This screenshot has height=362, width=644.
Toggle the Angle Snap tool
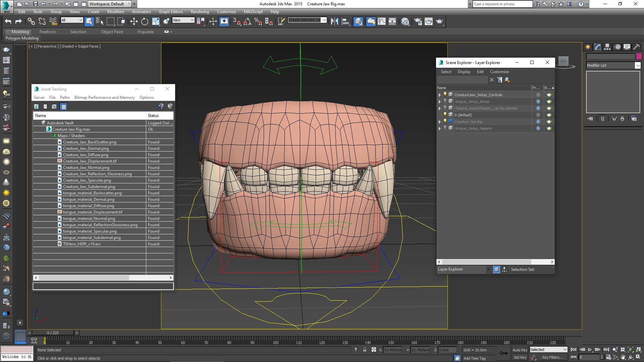click(x=248, y=21)
